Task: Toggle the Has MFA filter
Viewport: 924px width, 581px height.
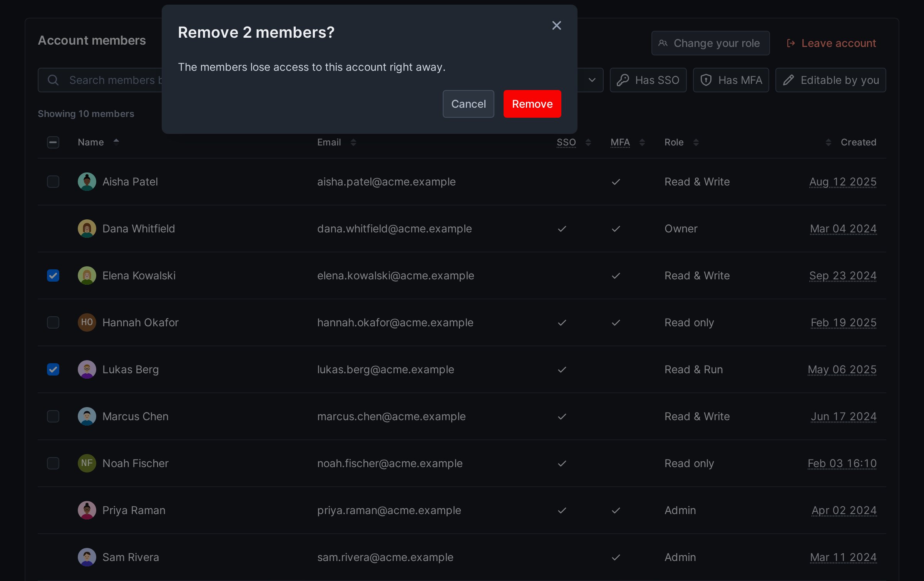Action: point(731,80)
